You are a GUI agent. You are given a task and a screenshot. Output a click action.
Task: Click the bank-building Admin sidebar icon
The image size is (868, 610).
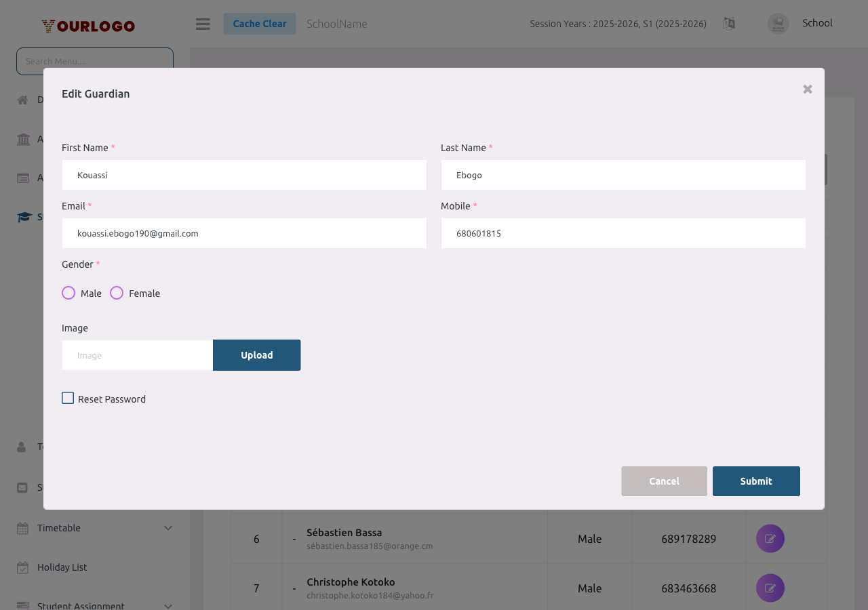(22, 139)
